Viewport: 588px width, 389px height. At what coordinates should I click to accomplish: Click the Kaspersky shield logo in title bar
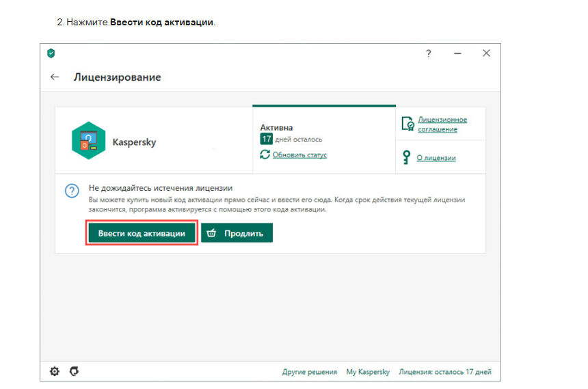(51, 53)
